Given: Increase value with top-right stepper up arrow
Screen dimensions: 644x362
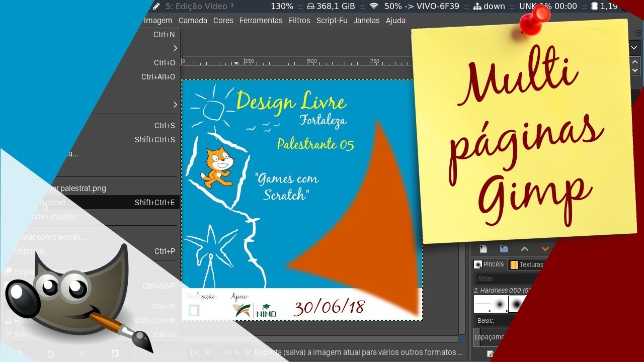Looking at the screenshot, I should [635, 63].
